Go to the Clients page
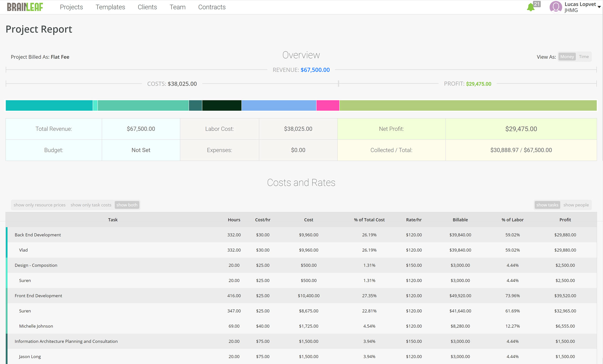Screen dimensions: 603x364 point(147,7)
